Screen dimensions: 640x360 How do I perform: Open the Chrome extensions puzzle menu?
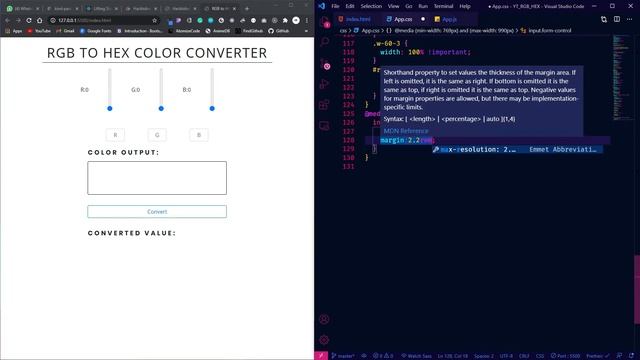tap(285, 20)
